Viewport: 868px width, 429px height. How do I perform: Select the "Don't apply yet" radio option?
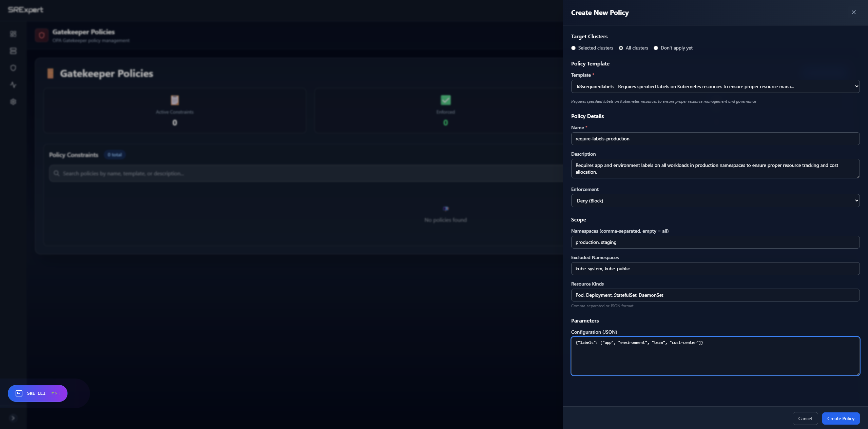click(656, 48)
